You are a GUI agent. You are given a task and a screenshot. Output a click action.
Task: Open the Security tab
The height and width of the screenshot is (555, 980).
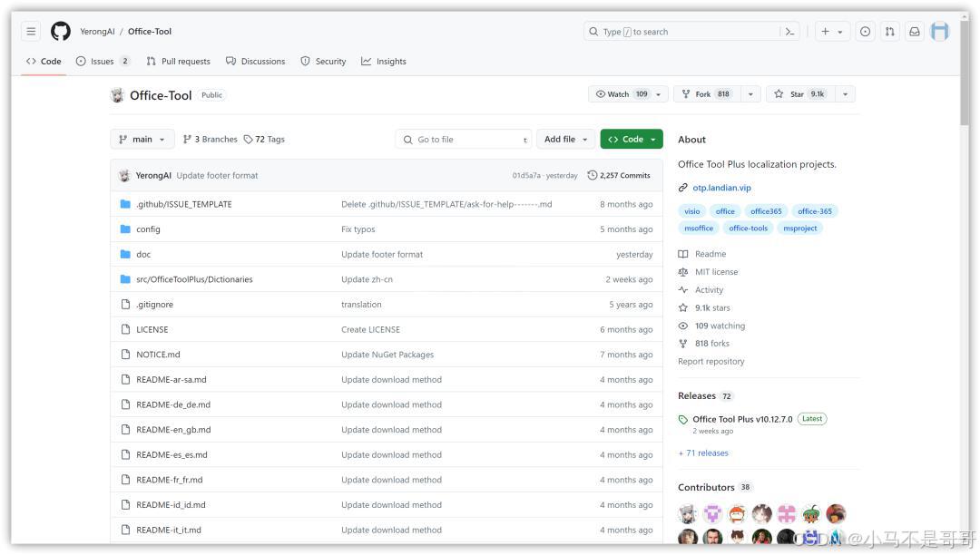(323, 61)
